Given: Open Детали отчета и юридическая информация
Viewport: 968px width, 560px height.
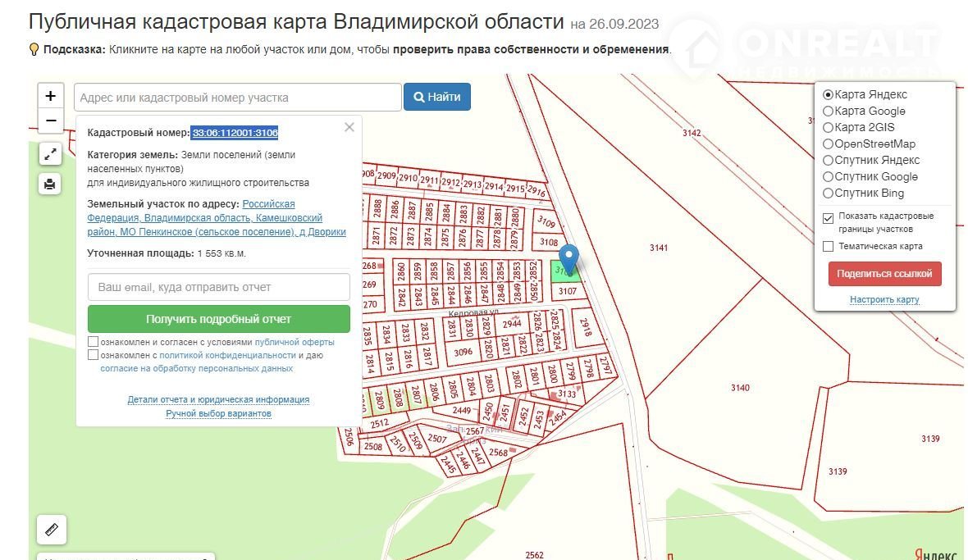Looking at the screenshot, I should [218, 399].
